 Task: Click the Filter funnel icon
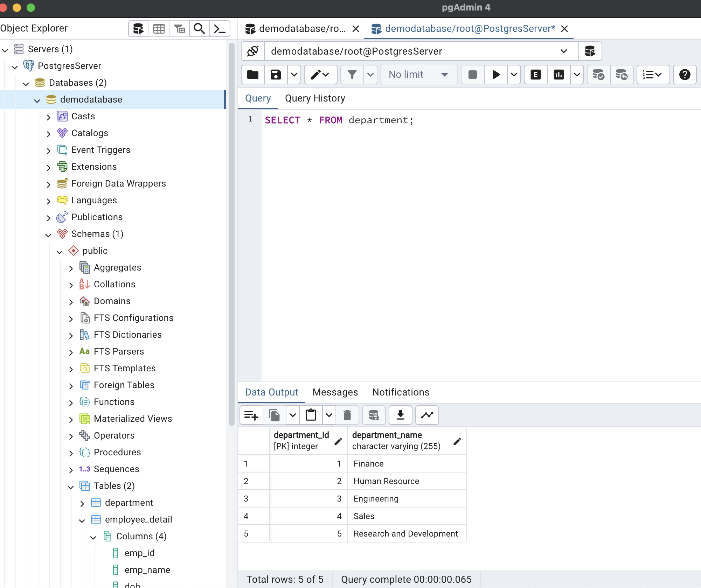[x=352, y=75]
